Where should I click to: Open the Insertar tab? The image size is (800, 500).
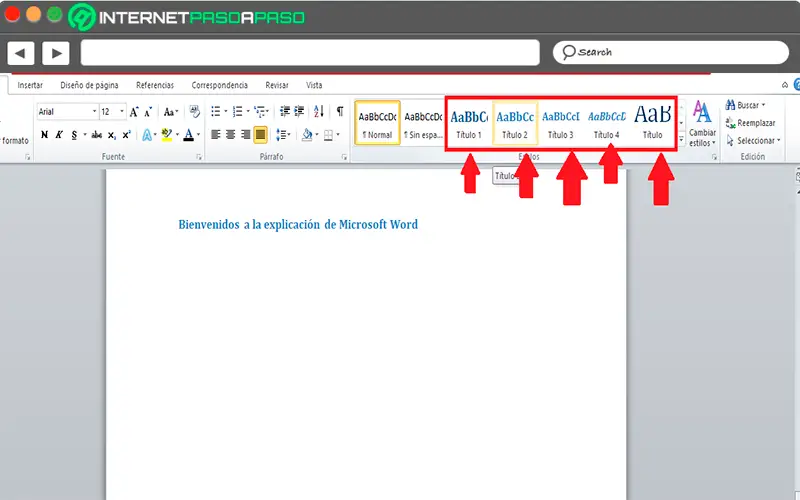pos(30,85)
